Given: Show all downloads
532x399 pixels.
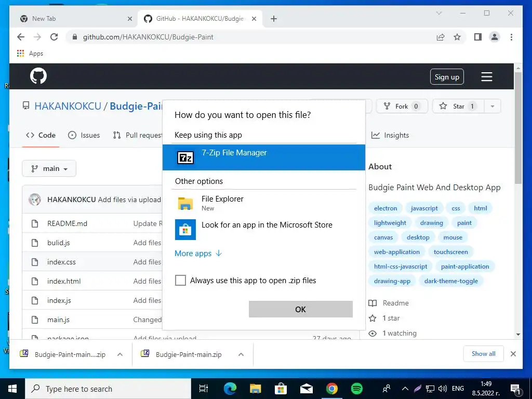Looking at the screenshot, I should [x=484, y=354].
